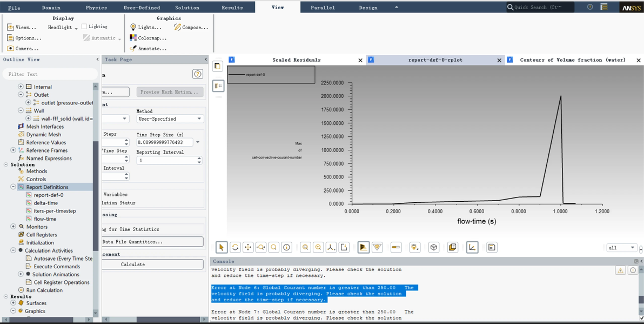This screenshot has width=644, height=324.
Task: Switch to the Results ribbon tab
Action: click(232, 8)
